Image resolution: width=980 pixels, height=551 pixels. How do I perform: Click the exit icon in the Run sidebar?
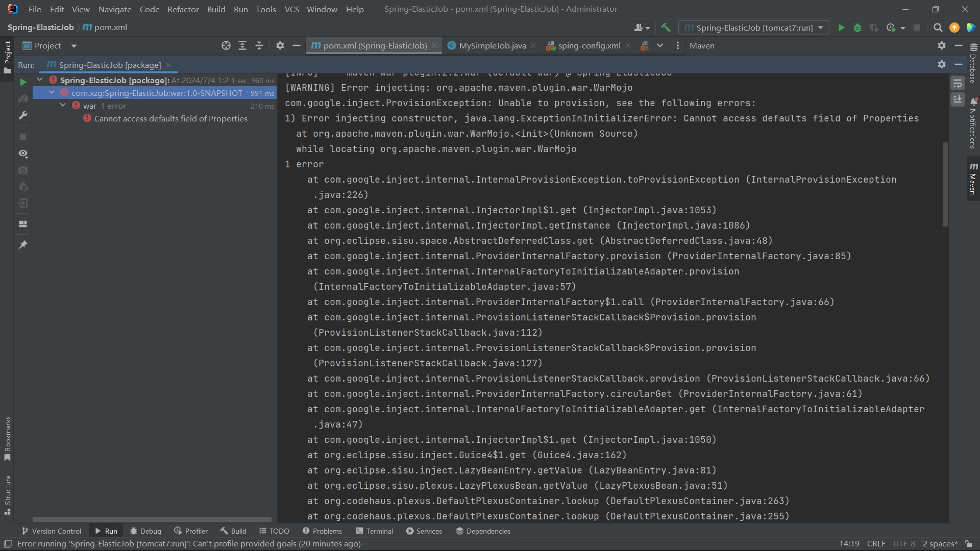pos(23,203)
